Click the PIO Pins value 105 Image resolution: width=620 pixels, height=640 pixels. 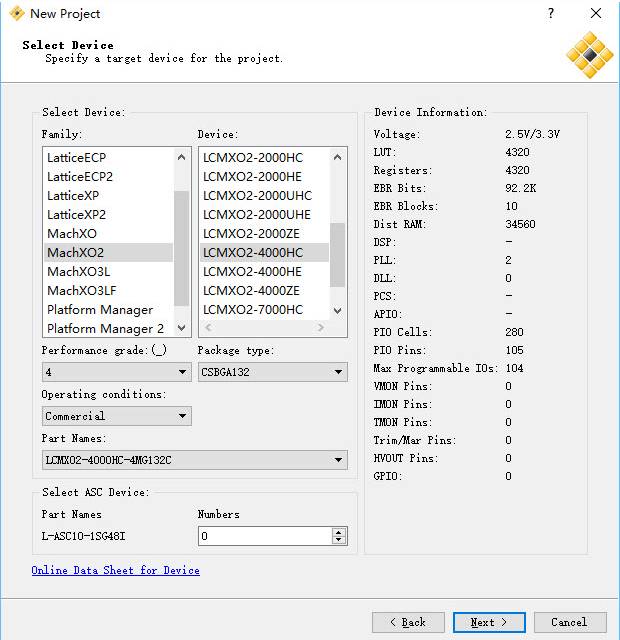coord(514,350)
